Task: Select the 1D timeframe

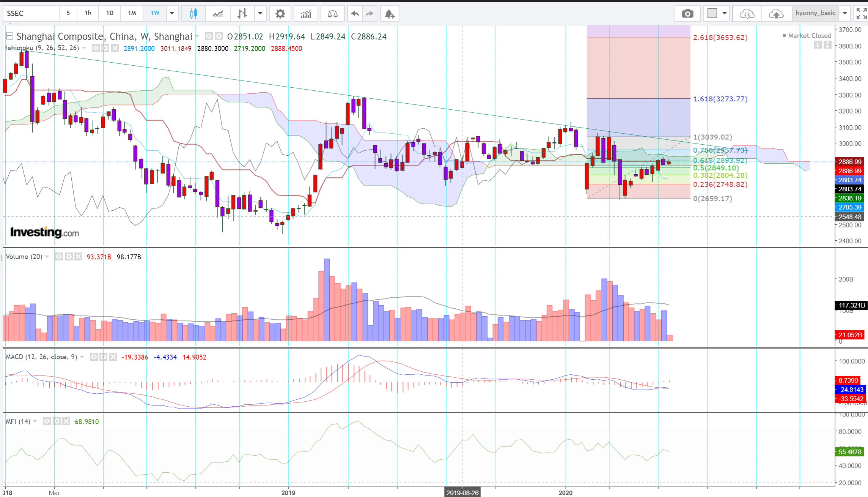Action: point(110,13)
